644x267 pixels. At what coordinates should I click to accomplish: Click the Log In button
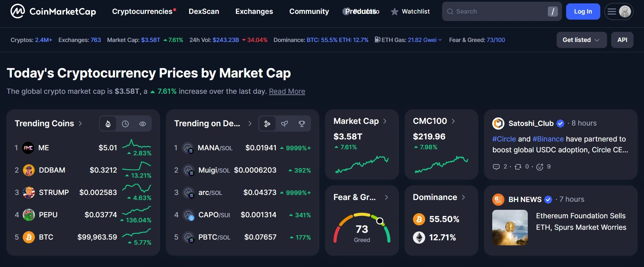[582, 11]
